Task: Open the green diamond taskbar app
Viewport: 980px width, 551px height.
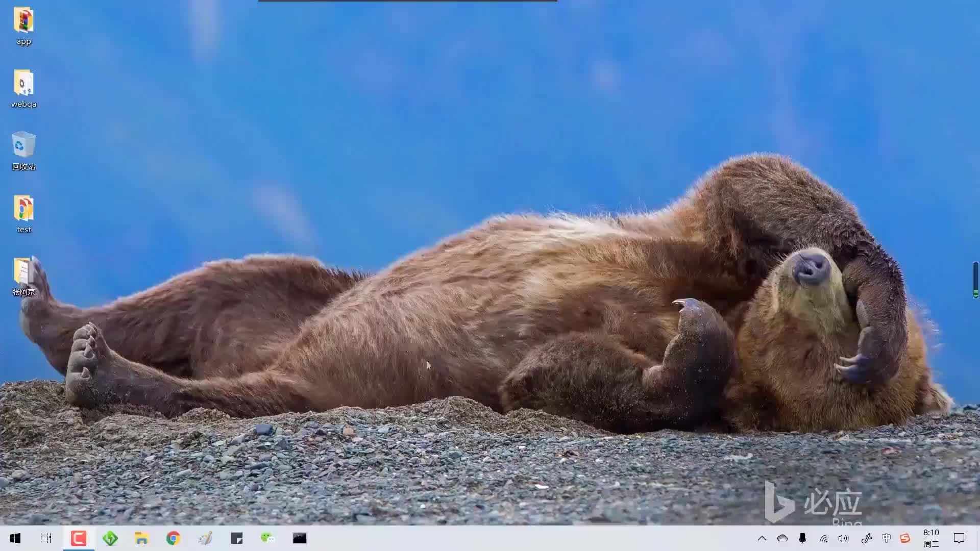Action: (110, 538)
